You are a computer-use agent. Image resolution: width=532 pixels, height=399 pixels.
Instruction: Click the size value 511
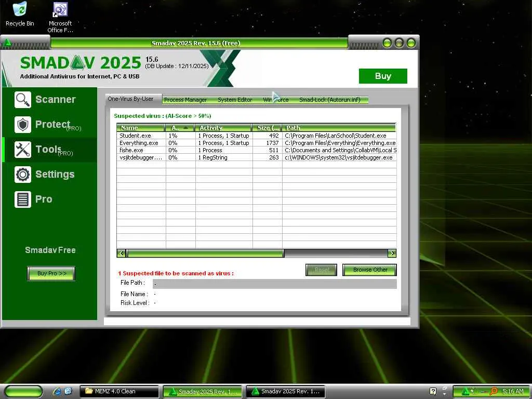(274, 150)
